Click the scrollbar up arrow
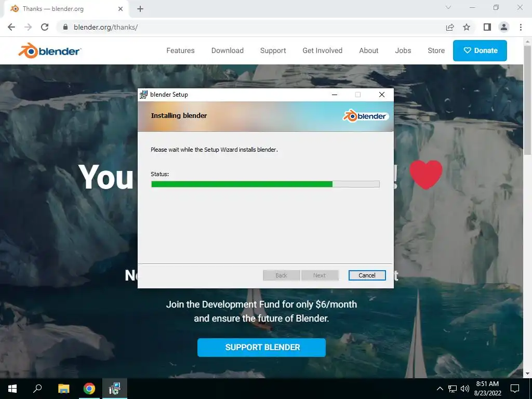This screenshot has height=399, width=532. pos(527,41)
